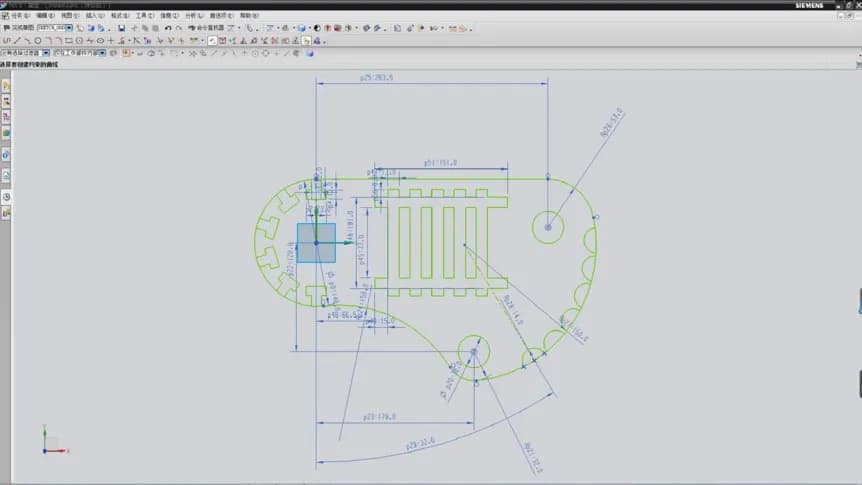Open the shaded rendering style dropdown arrow

coord(310,28)
